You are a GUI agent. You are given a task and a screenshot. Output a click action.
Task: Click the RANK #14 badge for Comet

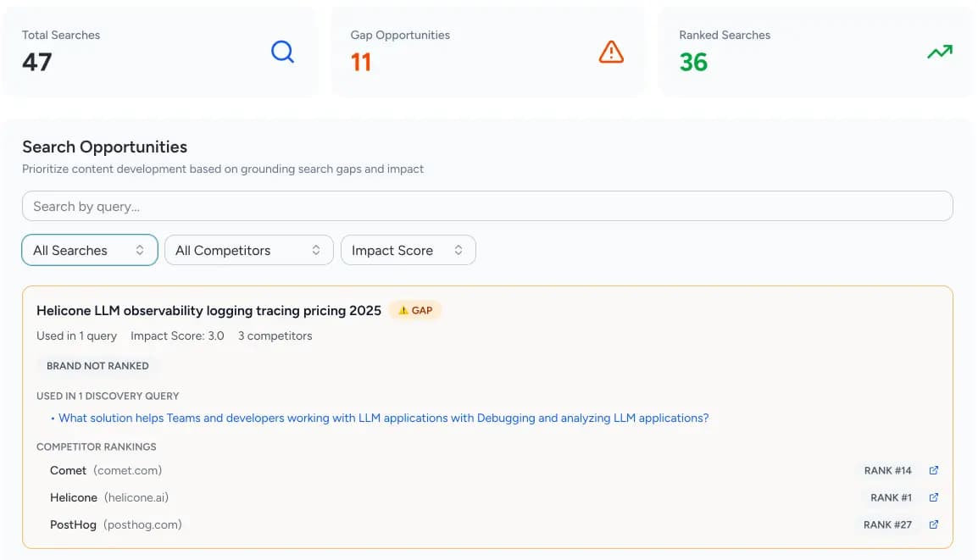pyautogui.click(x=887, y=470)
